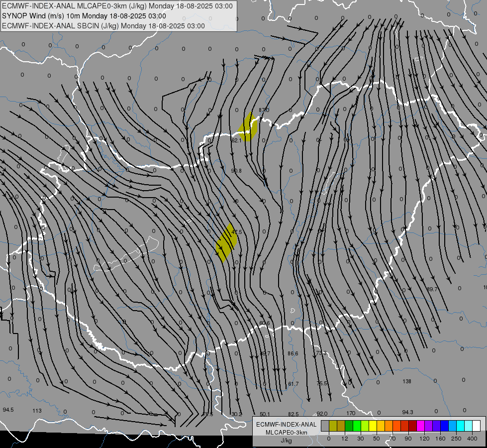
Task: Select the bright cyan legend swatch
Action: (x=460, y=426)
